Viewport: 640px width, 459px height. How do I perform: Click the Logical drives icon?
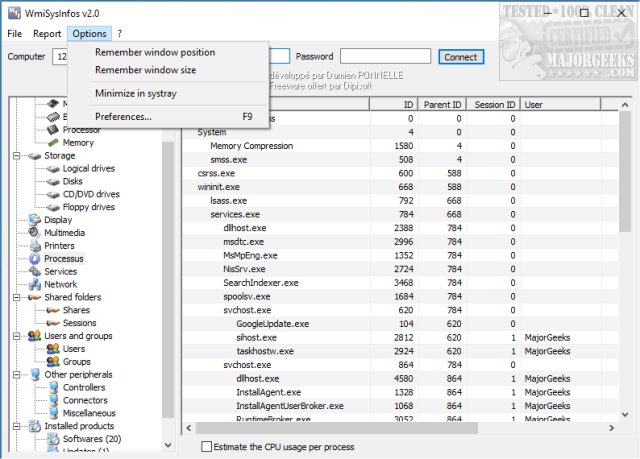(x=53, y=169)
